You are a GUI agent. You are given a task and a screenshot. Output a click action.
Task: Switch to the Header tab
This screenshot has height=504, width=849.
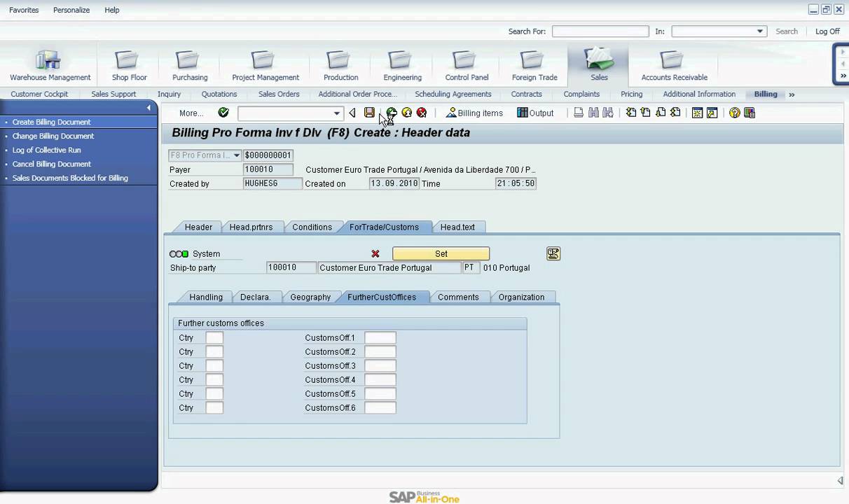point(198,227)
